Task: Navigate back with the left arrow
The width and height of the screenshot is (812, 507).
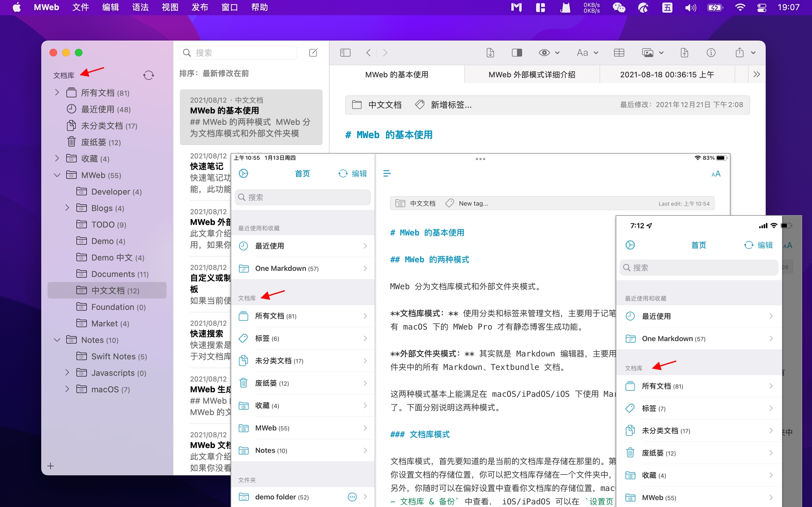Action: [369, 53]
